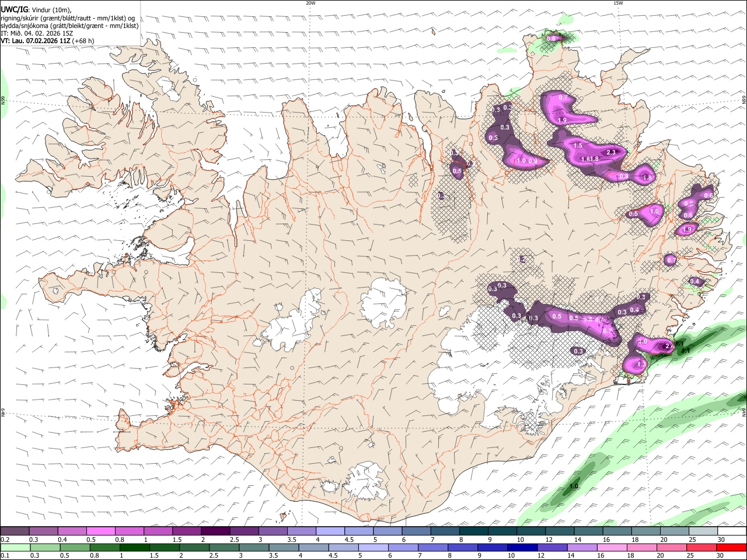This screenshot has width=747, height=560.
Task: Click the dark navy 10–12 rain swatch
Action: [x=521, y=548]
